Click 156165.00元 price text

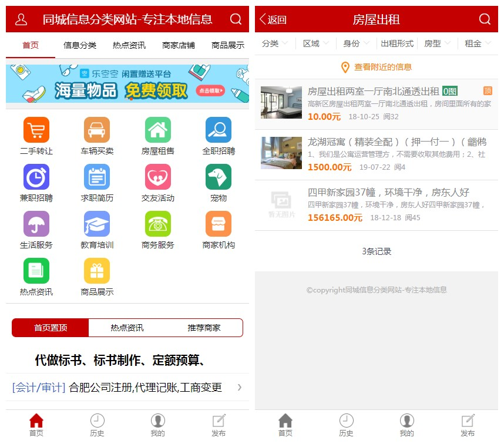pos(335,217)
